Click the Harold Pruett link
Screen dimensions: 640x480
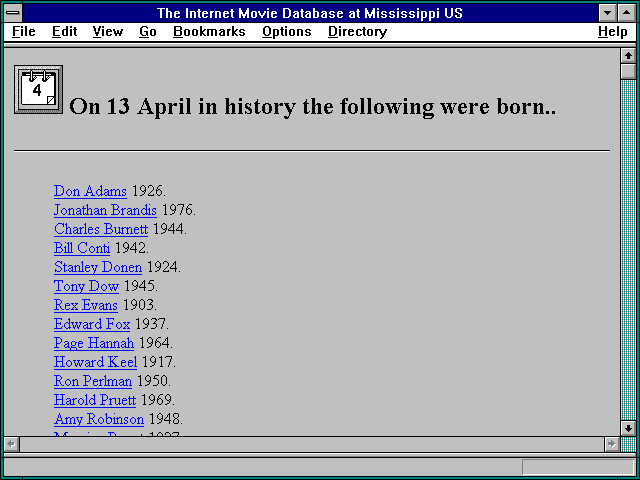[95, 400]
